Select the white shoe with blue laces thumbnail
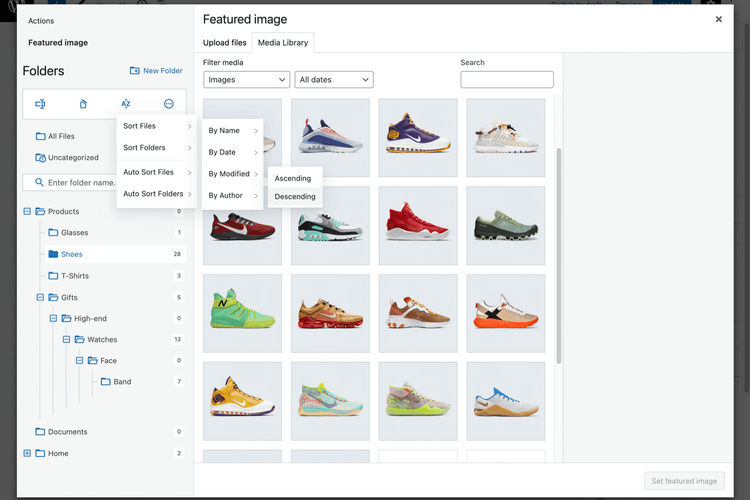 [x=506, y=401]
